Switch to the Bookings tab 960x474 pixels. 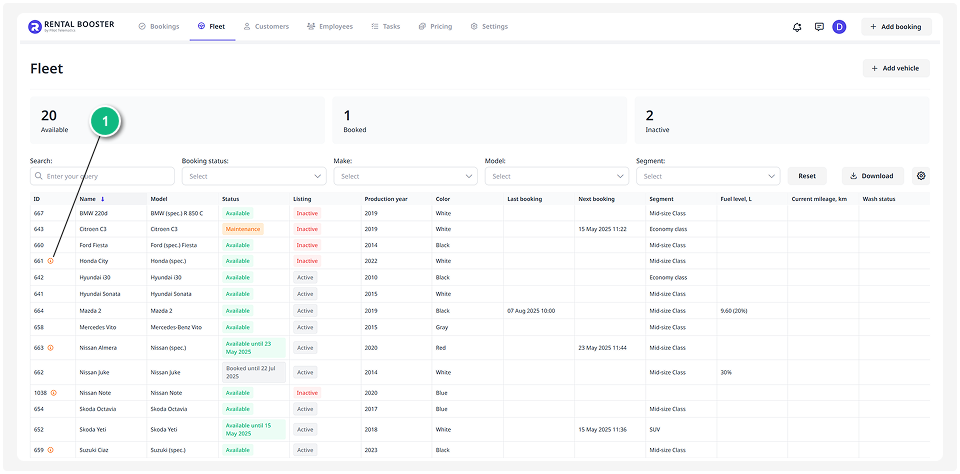pos(159,27)
